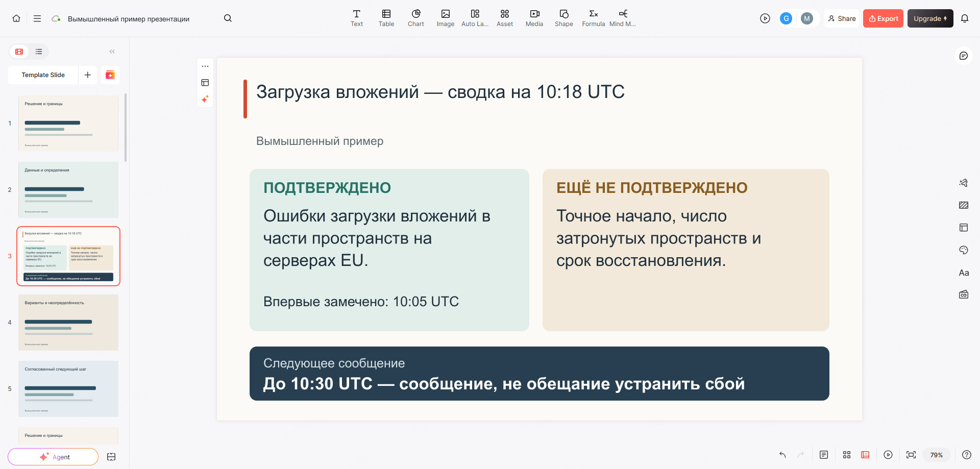Select slide 2 'Данные и определения'
The height and width of the screenshot is (469, 980).
[x=68, y=189]
